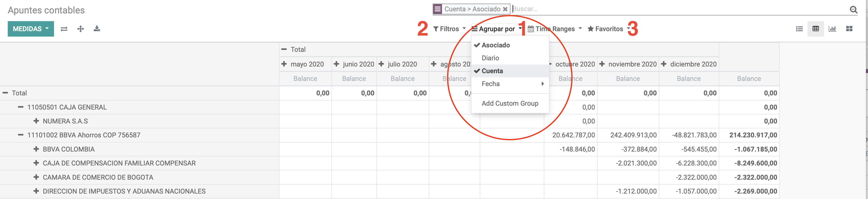Click the download pivot table icon
This screenshot has height=199, width=868.
[97, 29]
